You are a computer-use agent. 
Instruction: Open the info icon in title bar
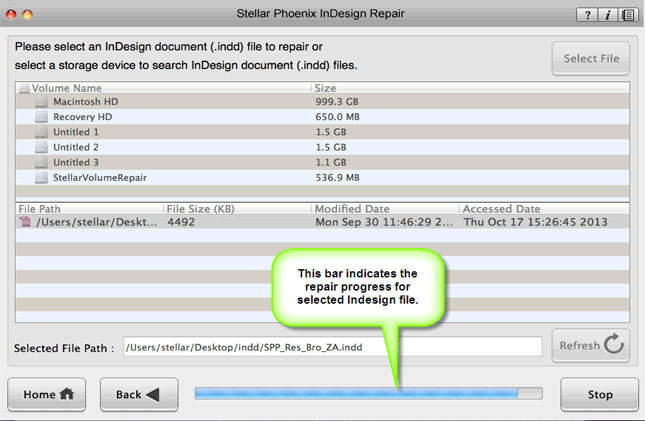tap(606, 14)
